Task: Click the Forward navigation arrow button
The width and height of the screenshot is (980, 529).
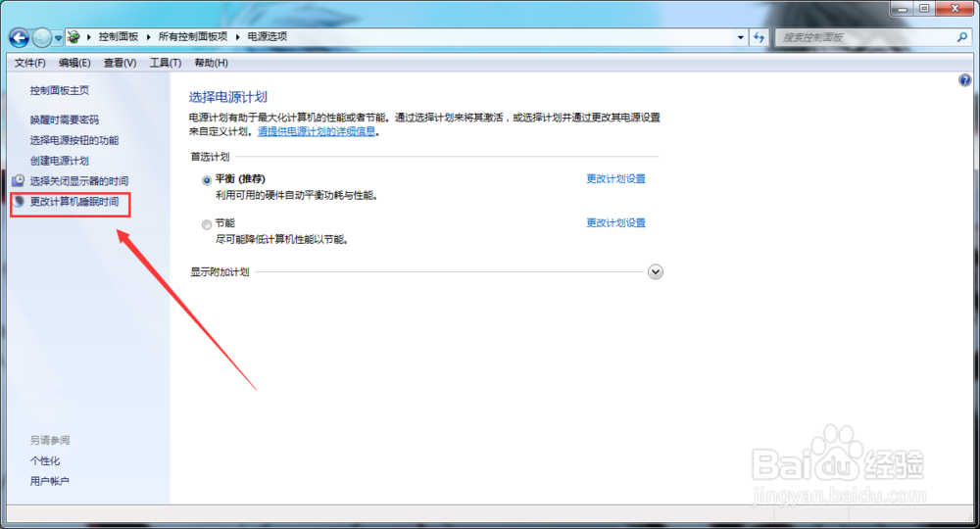Action: point(42,38)
